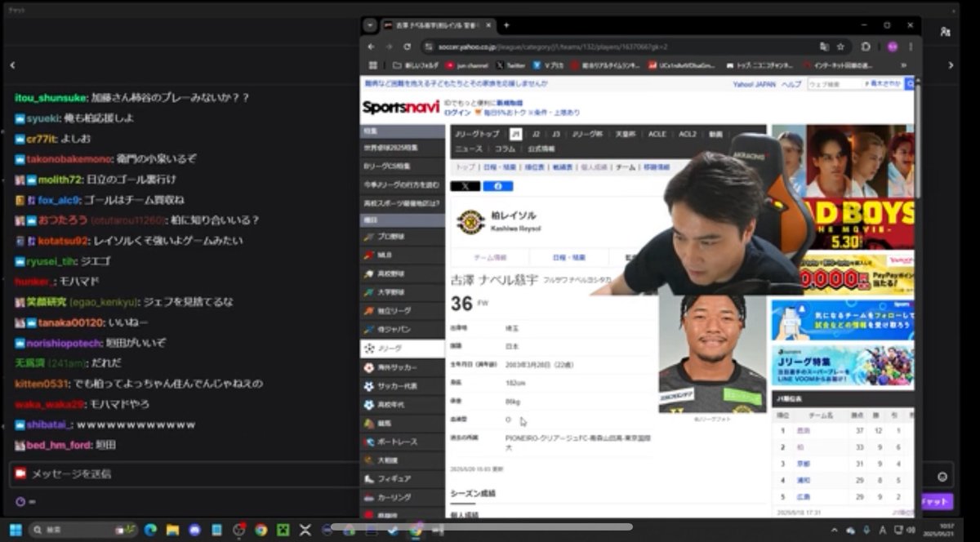Toggle the bookmark star in the address bar

point(839,47)
